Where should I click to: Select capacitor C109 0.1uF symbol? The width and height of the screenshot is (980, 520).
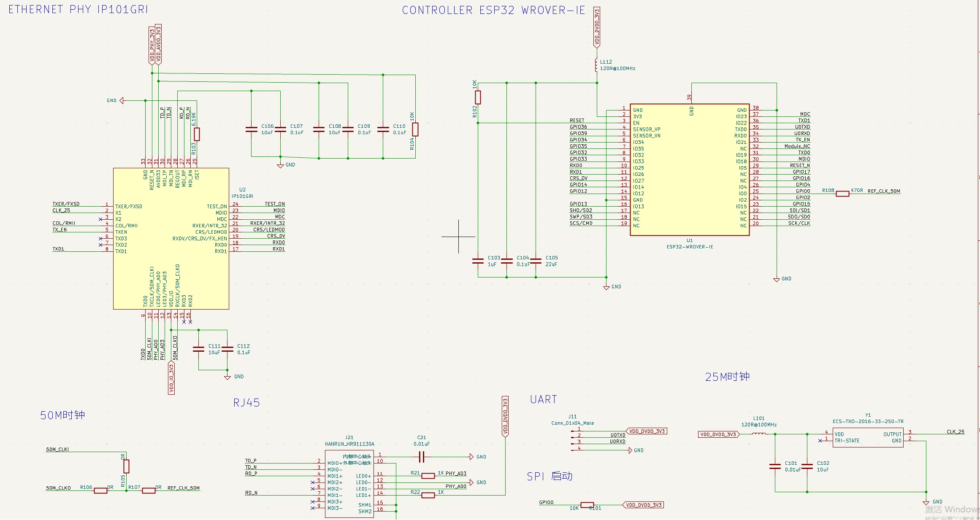tap(348, 129)
